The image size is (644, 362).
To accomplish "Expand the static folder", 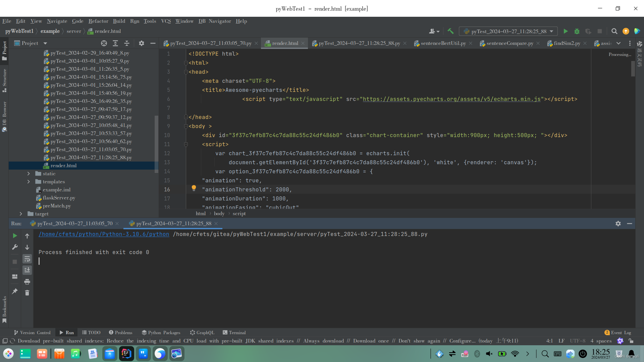I will 29,174.
